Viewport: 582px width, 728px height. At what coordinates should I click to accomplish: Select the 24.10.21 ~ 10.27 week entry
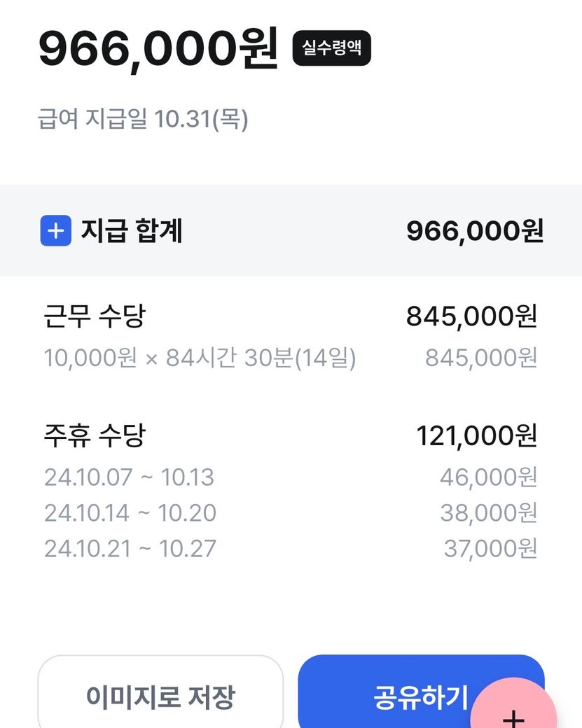coord(130,549)
